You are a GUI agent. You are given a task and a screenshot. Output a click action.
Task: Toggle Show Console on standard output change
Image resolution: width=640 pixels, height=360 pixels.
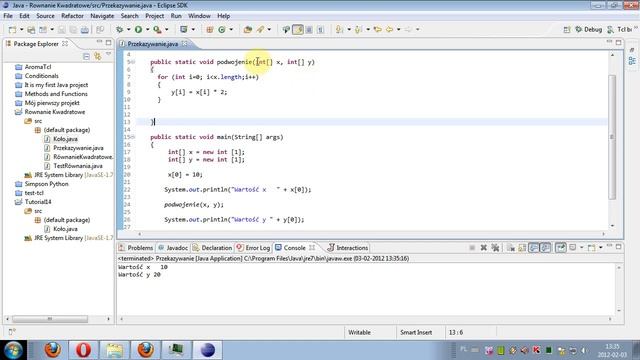[533, 247]
